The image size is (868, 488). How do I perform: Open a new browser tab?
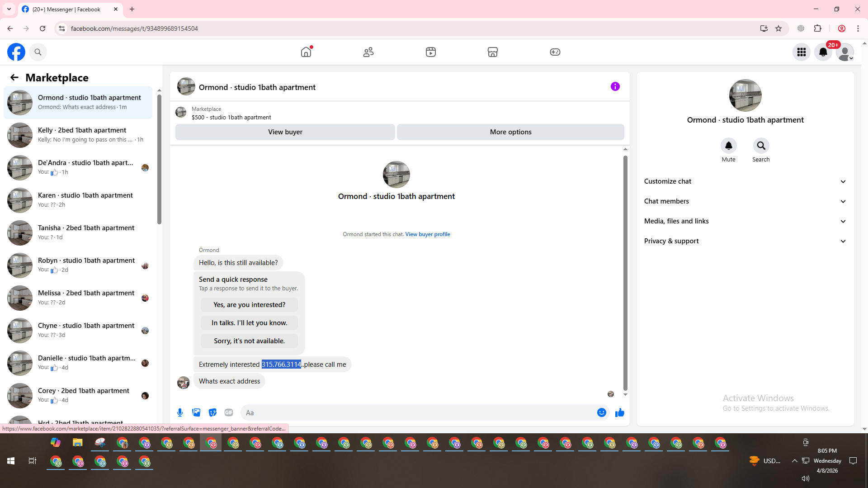pos(132,9)
